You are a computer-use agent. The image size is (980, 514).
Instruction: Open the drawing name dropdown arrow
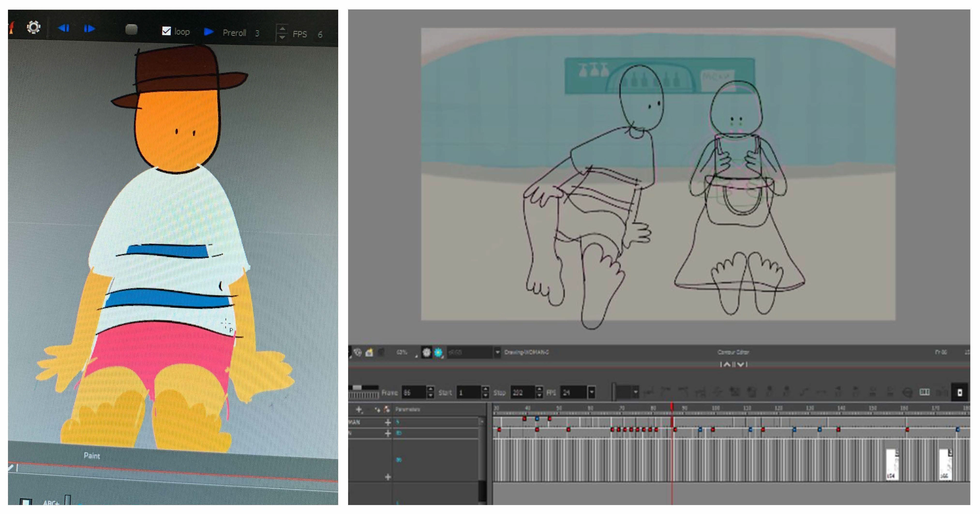[497, 352]
